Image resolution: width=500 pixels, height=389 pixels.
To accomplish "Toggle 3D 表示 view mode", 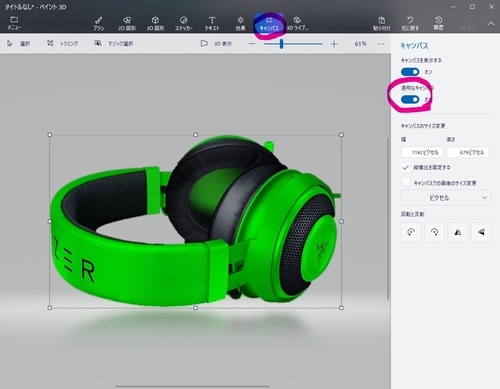I will click(216, 43).
